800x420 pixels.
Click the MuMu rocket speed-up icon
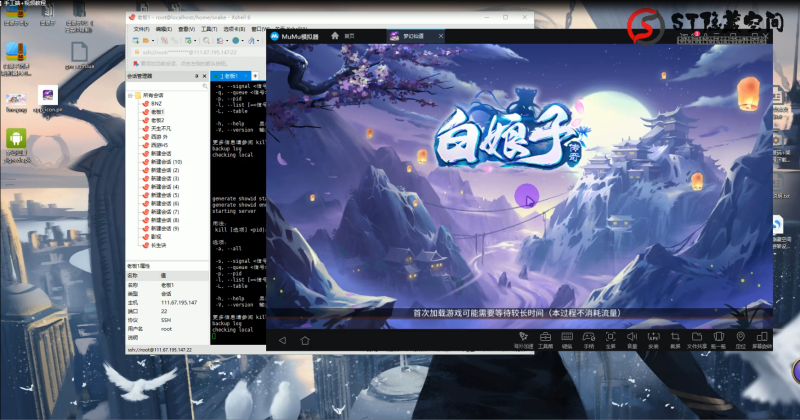[x=523, y=339]
